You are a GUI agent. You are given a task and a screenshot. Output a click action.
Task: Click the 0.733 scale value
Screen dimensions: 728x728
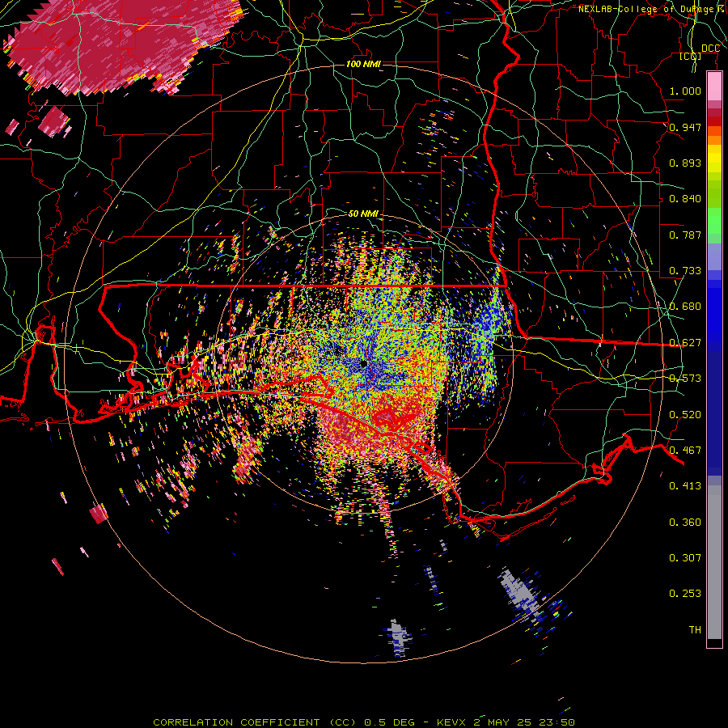[685, 271]
